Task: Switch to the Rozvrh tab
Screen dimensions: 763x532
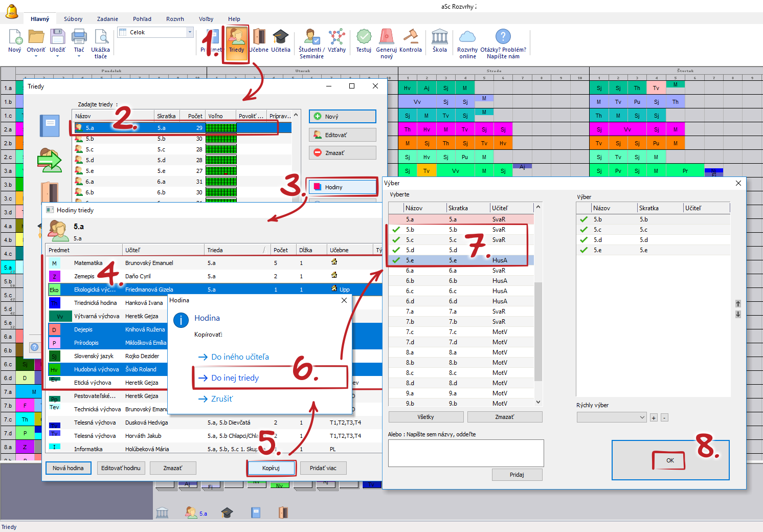Action: coord(175,19)
